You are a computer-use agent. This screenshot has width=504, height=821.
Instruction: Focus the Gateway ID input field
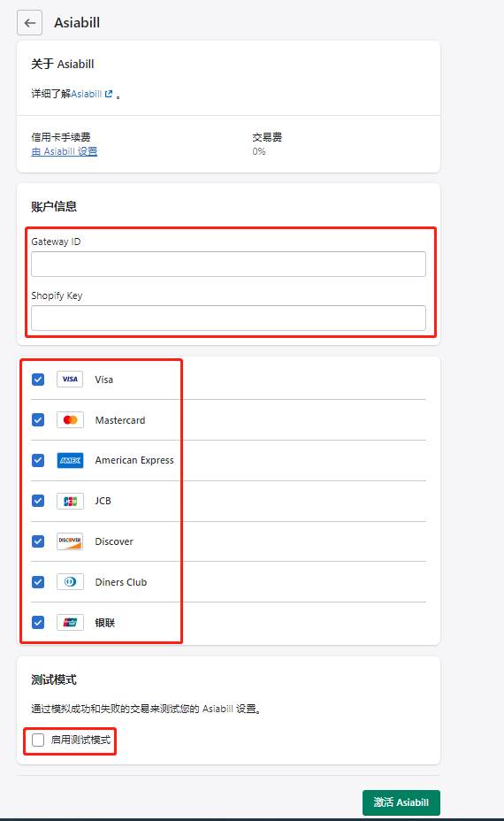click(228, 264)
